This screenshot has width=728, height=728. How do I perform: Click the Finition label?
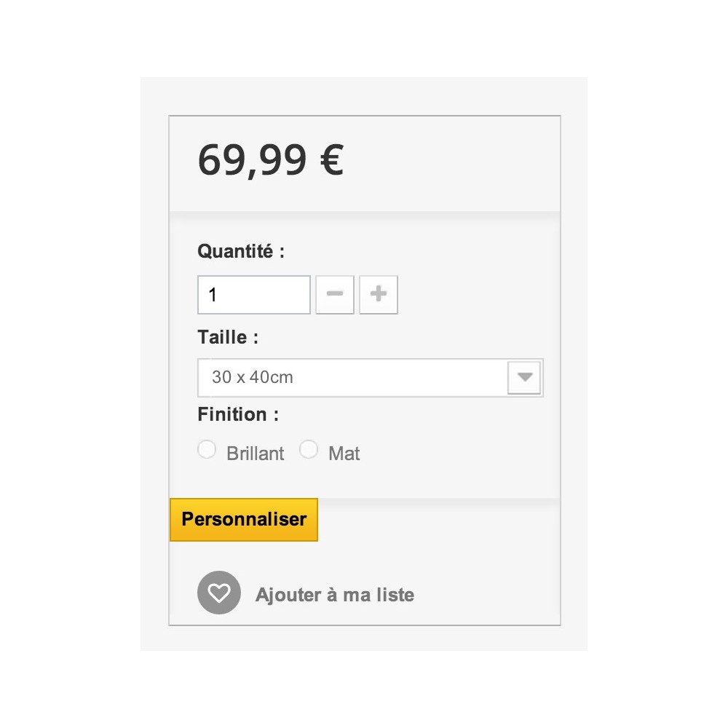pyautogui.click(x=238, y=414)
